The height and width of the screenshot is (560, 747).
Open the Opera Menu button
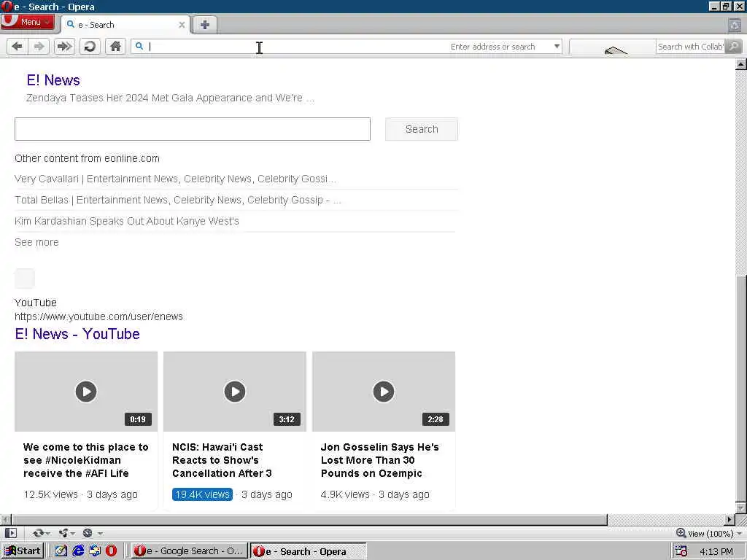tap(27, 22)
